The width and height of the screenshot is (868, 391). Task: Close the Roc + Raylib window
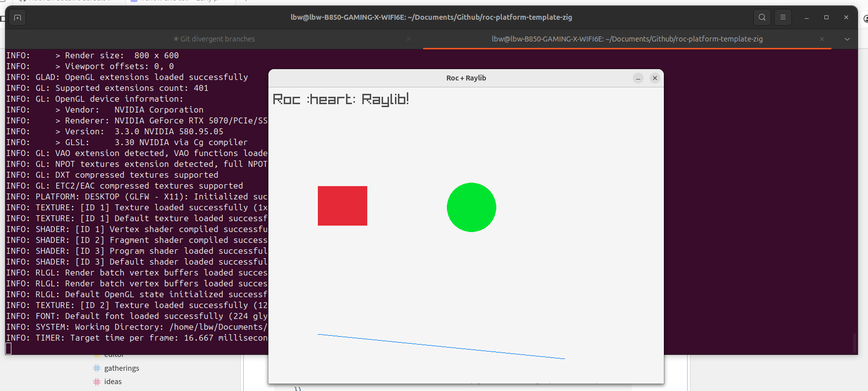[655, 78]
